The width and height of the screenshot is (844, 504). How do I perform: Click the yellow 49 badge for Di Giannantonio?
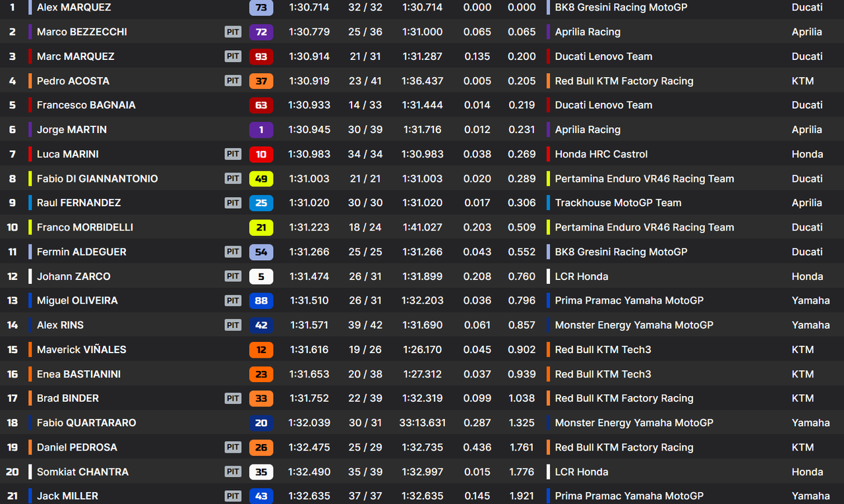(x=261, y=179)
